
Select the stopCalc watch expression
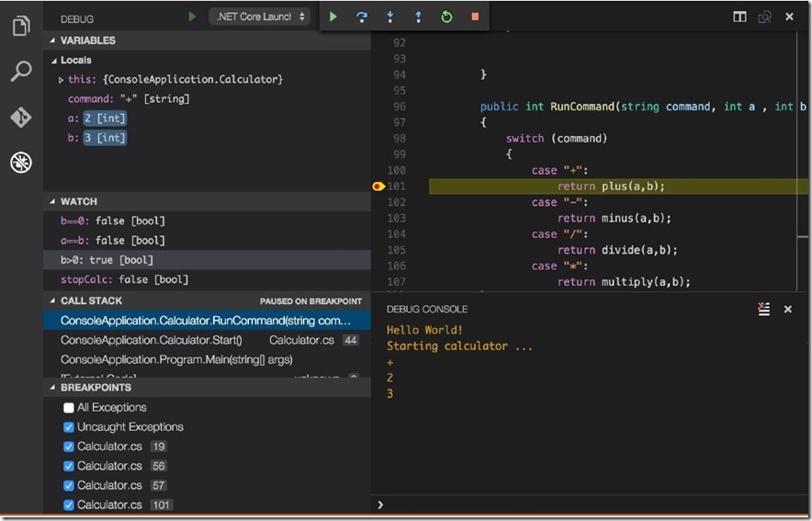click(208, 279)
